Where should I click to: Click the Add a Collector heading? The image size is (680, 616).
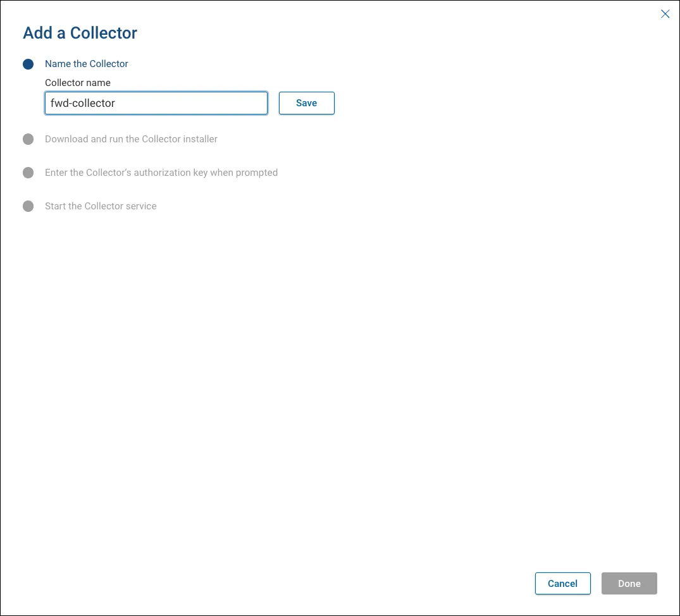click(x=80, y=33)
